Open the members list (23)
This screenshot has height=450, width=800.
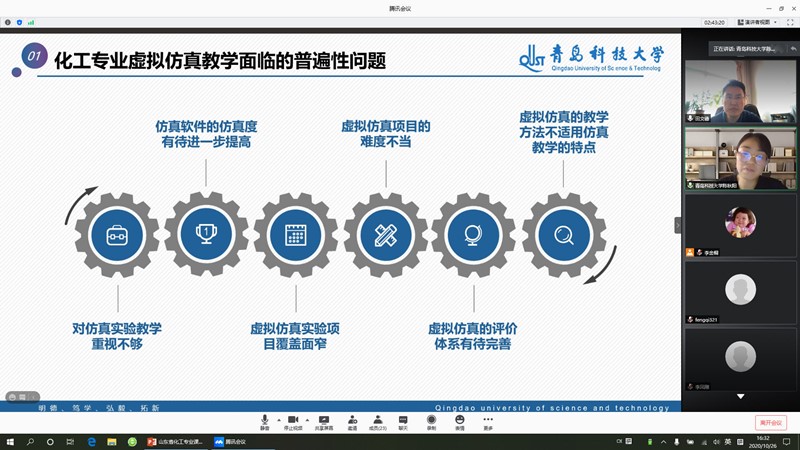pyautogui.click(x=377, y=420)
